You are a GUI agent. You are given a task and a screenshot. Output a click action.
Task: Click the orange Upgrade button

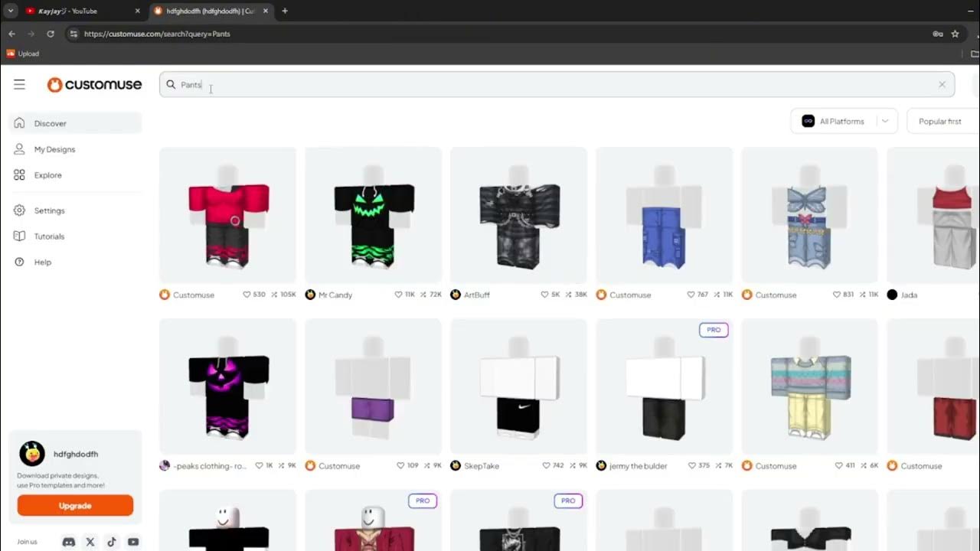tap(75, 505)
